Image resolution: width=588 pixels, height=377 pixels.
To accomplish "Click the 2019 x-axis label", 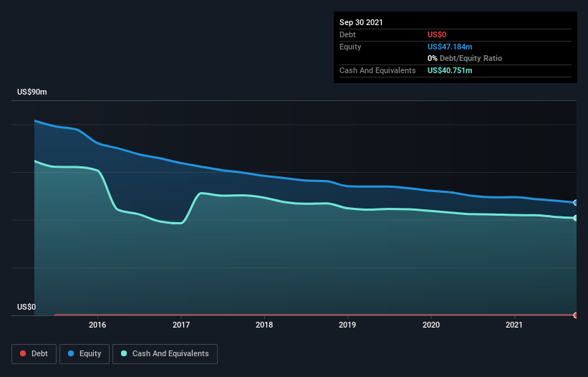I will 347,325.
